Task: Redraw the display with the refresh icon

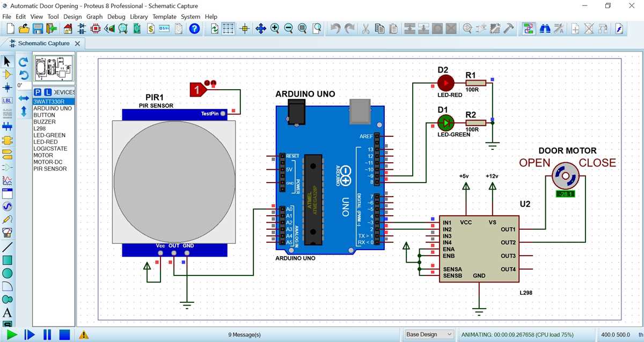Action: pos(215,28)
